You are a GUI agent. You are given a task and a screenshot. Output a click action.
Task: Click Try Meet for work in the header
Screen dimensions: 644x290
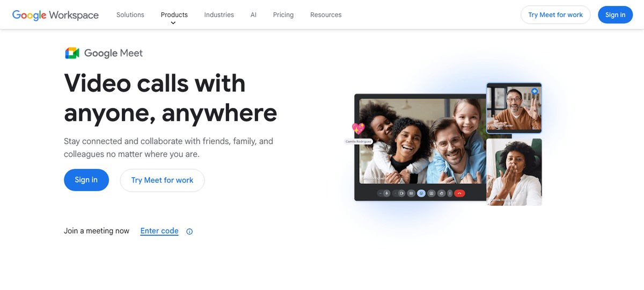pyautogui.click(x=555, y=15)
